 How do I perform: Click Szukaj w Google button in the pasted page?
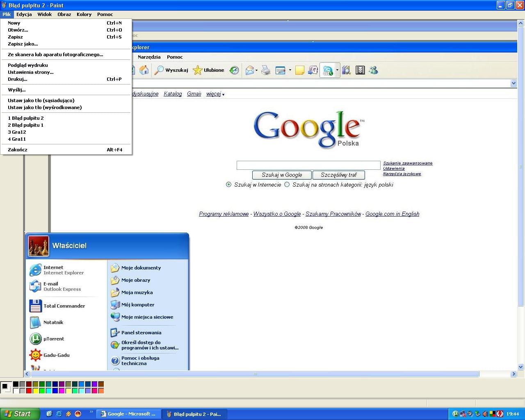click(x=282, y=175)
